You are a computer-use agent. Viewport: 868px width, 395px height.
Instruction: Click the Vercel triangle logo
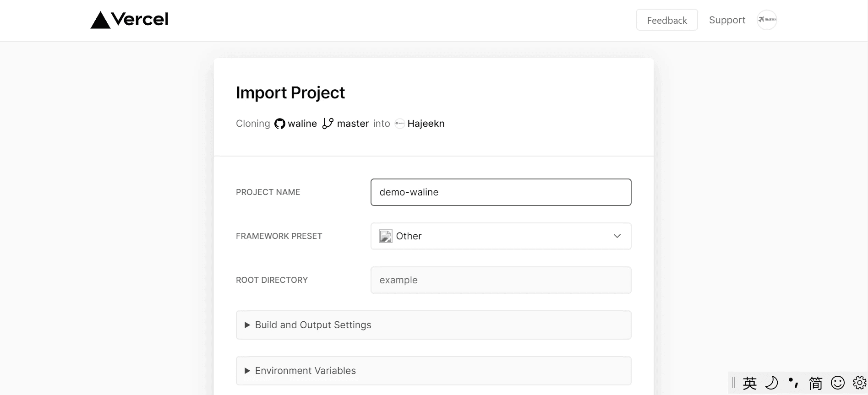(100, 20)
